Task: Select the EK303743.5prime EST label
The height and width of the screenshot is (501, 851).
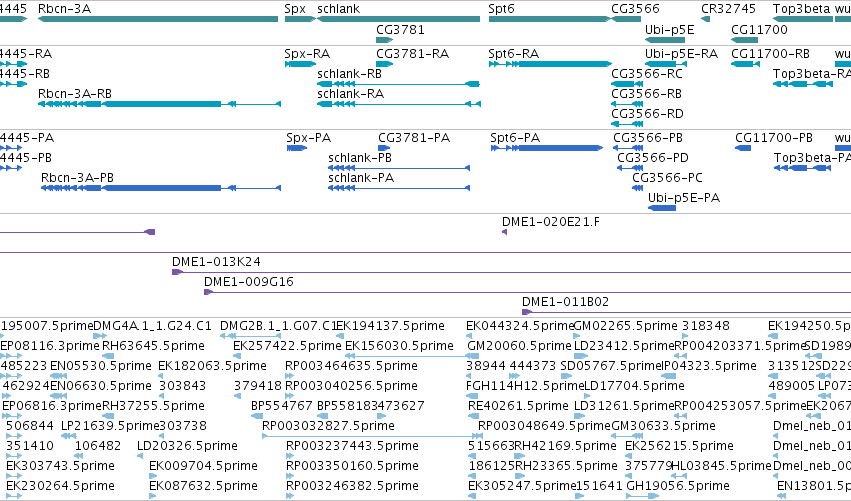Action: [60, 466]
